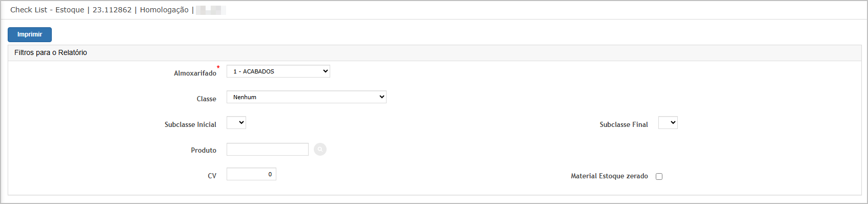The height and width of the screenshot is (204, 868).
Task: Click the Subclasse Inicial label
Action: click(190, 125)
